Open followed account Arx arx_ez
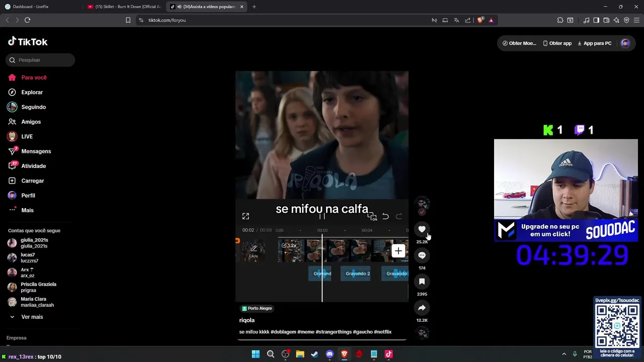 pyautogui.click(x=28, y=273)
